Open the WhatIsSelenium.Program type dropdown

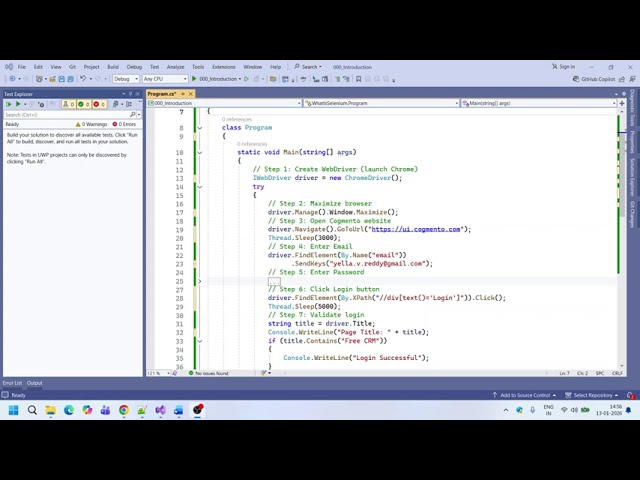click(382, 103)
